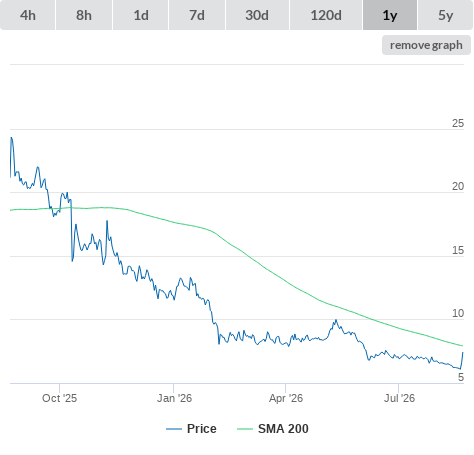This screenshot has height=455, width=474.
Task: Click the green SMA 200 legend line marker
Action: (245, 429)
